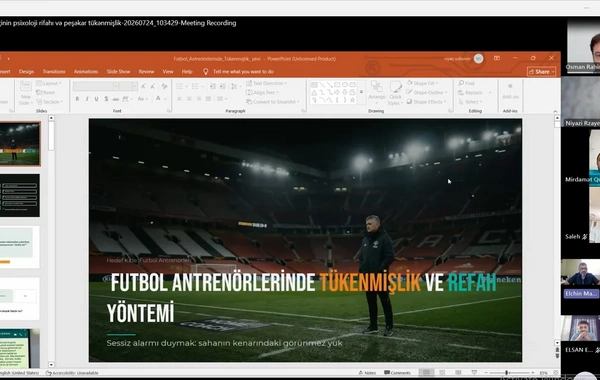Click Clear All Formatting icon

165,86
